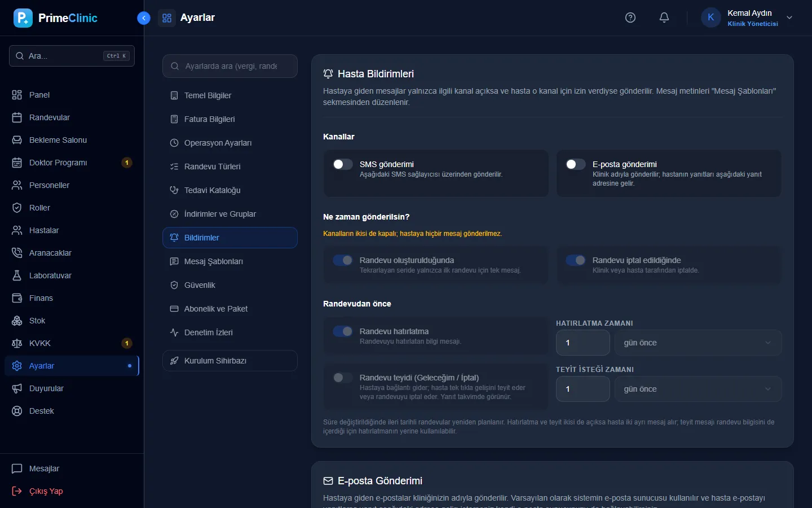The image size is (812, 508).
Task: Open the Hatırlatma Zamanı gün önce dropdown
Action: 698,343
